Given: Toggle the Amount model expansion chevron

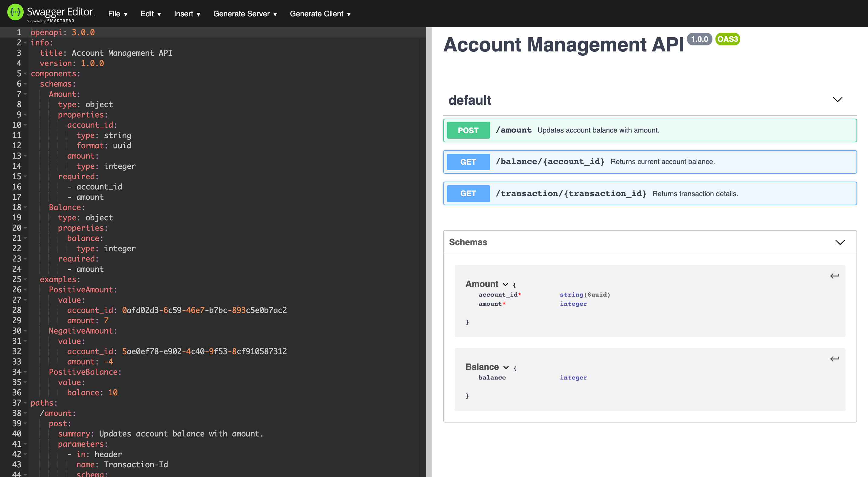Looking at the screenshot, I should [505, 285].
